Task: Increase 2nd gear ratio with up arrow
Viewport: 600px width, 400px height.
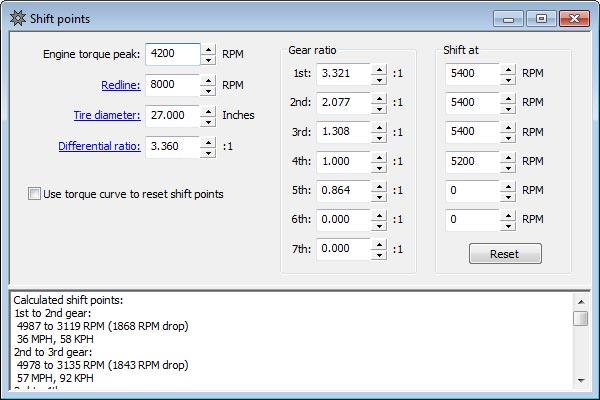Action: coord(379,99)
